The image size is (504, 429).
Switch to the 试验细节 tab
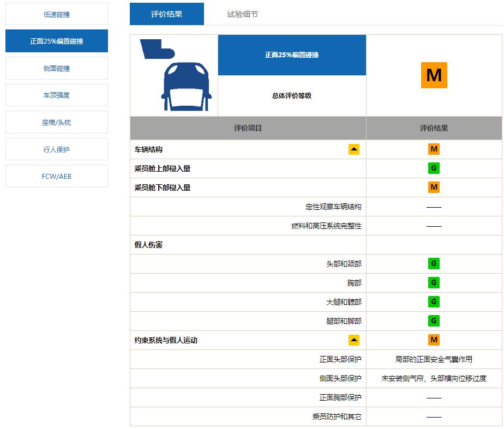(x=241, y=15)
